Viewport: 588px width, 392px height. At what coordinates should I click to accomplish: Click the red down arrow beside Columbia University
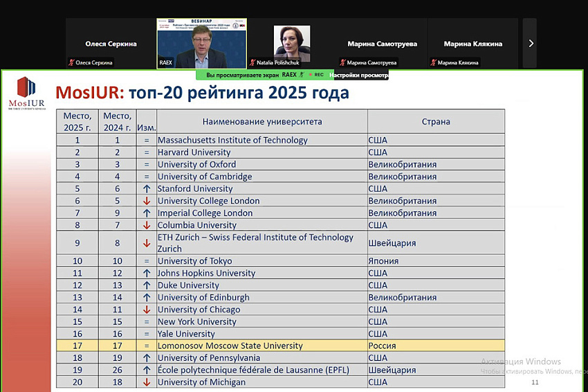tap(146, 225)
